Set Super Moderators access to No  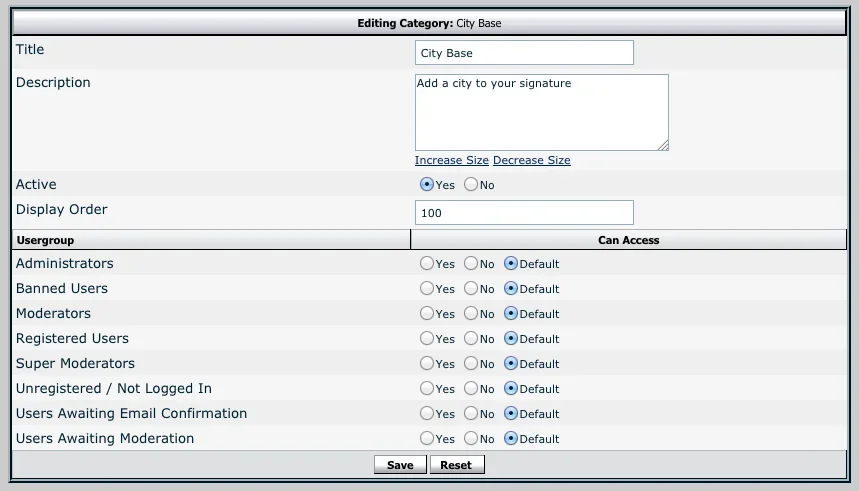470,364
